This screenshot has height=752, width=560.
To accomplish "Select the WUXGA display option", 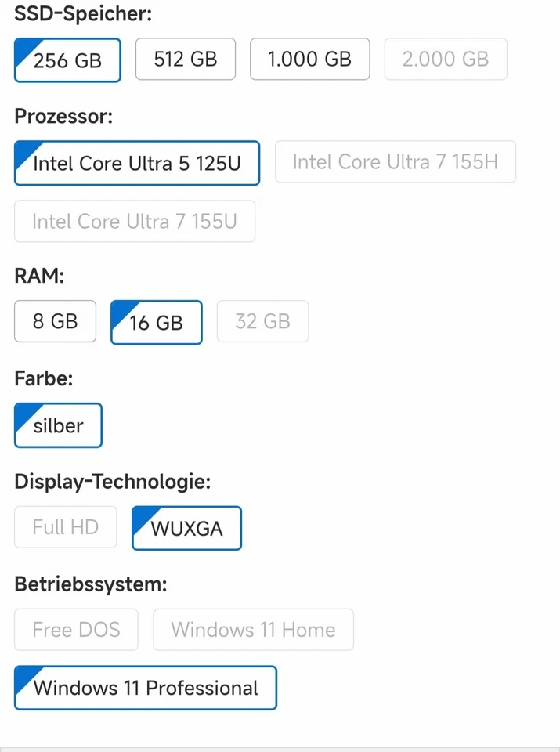I will tap(186, 528).
